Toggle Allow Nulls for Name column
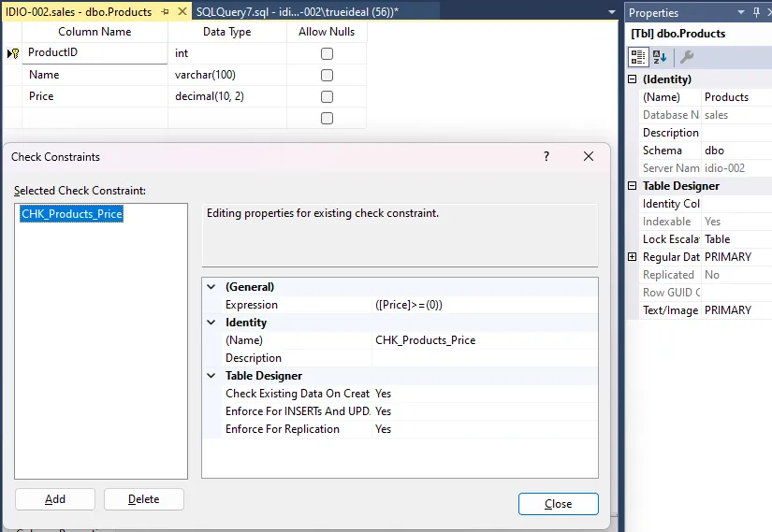772x532 pixels. click(327, 76)
